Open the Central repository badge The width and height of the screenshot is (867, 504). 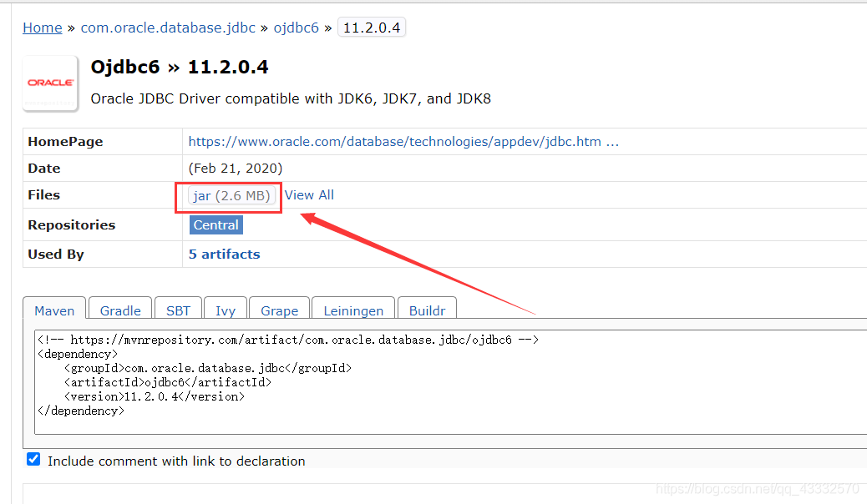click(x=216, y=225)
